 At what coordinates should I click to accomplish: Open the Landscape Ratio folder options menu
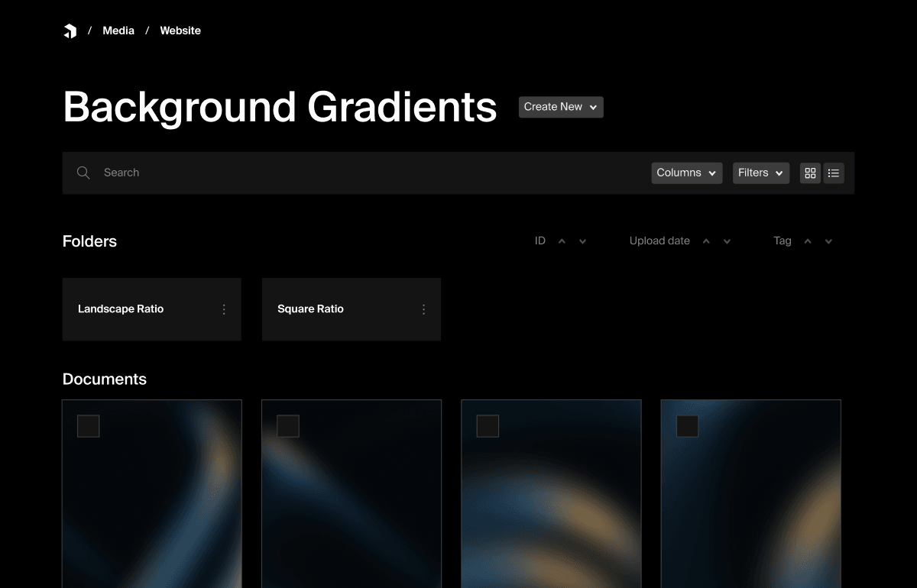[224, 309]
